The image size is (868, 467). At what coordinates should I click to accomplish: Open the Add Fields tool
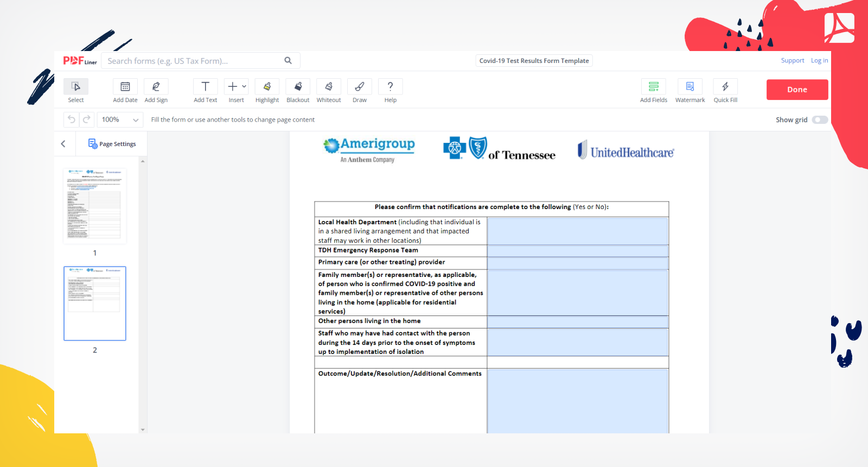[x=654, y=91]
